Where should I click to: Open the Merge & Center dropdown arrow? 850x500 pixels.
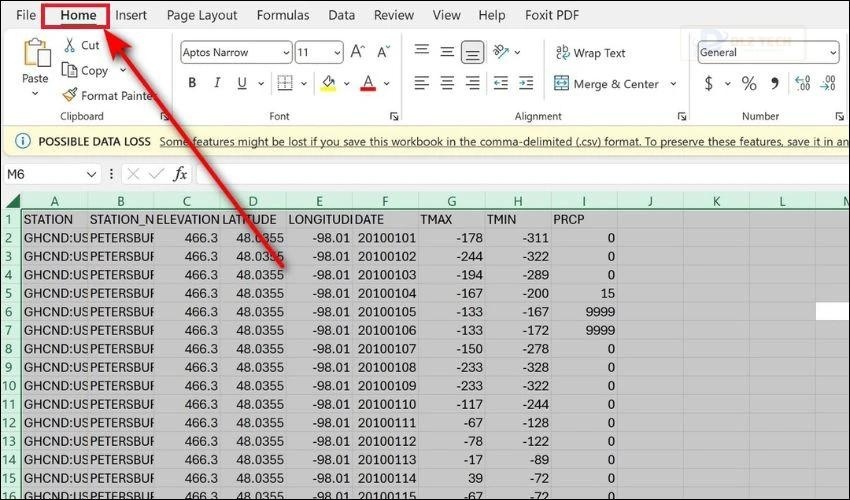coord(673,84)
